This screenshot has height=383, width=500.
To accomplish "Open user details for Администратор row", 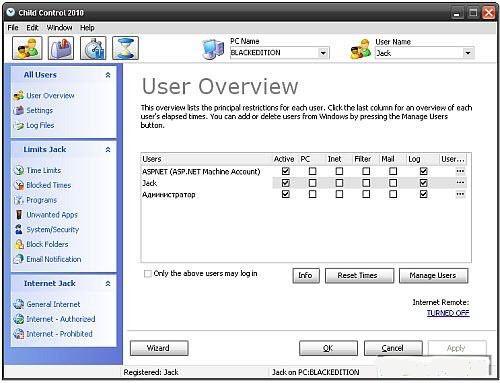I will coord(460,194).
